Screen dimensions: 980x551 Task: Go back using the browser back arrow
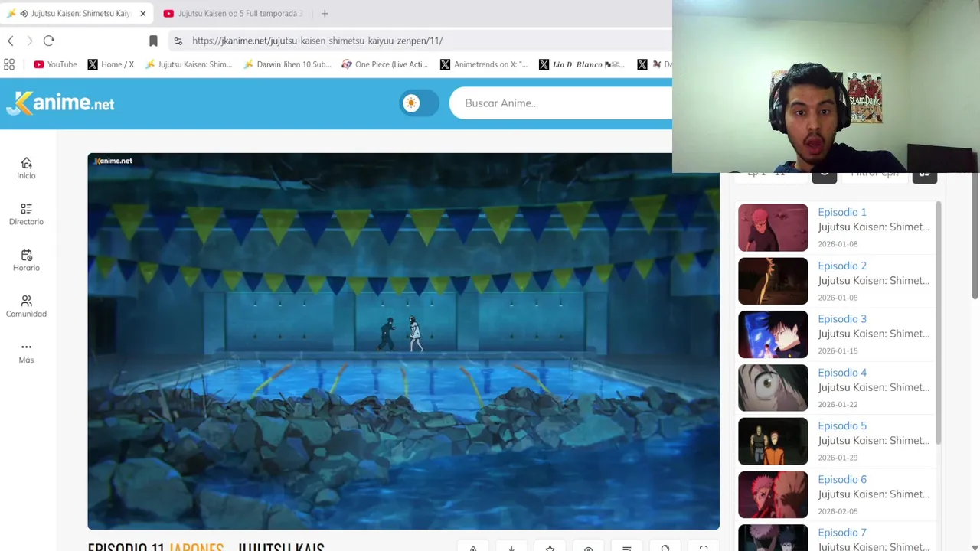point(11,41)
